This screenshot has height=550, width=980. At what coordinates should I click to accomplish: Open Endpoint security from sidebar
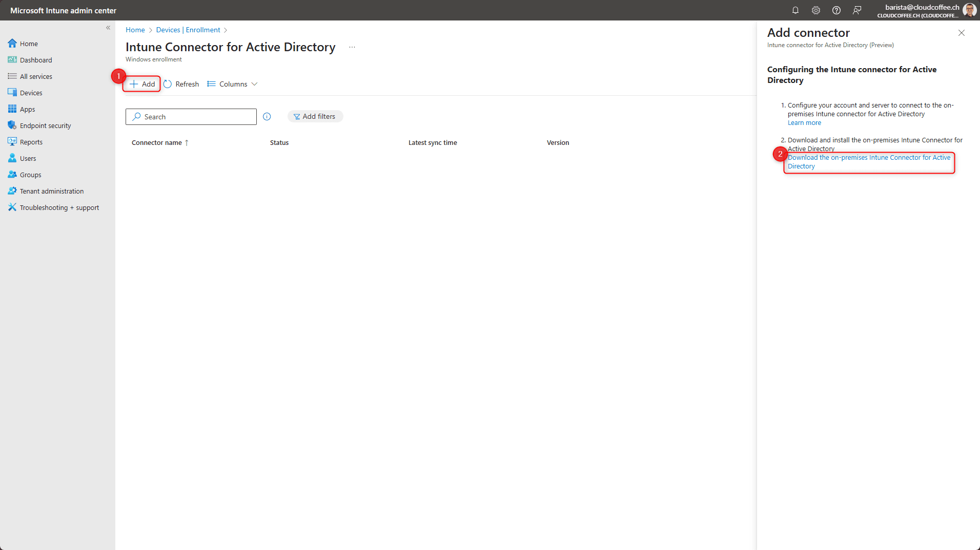(x=45, y=125)
